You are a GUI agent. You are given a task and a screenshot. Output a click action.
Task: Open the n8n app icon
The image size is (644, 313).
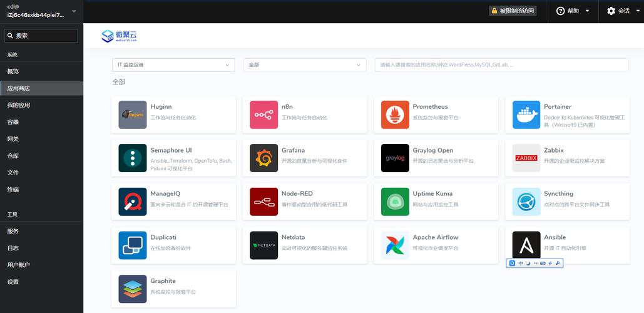click(263, 115)
